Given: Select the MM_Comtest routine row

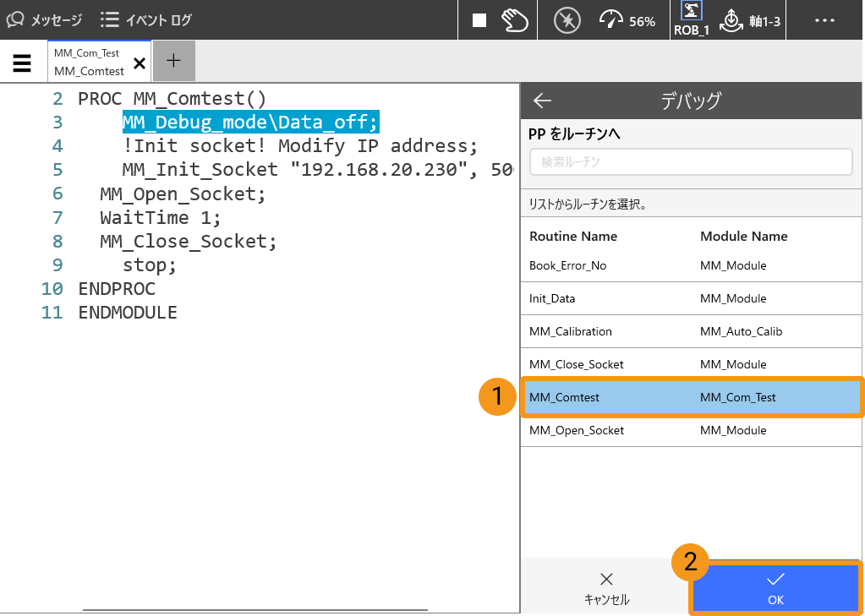Looking at the screenshot, I should pyautogui.click(x=690, y=397).
